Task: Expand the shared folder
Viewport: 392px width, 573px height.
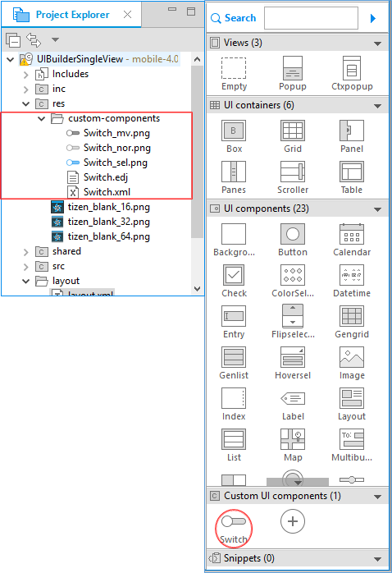Action: (25, 252)
